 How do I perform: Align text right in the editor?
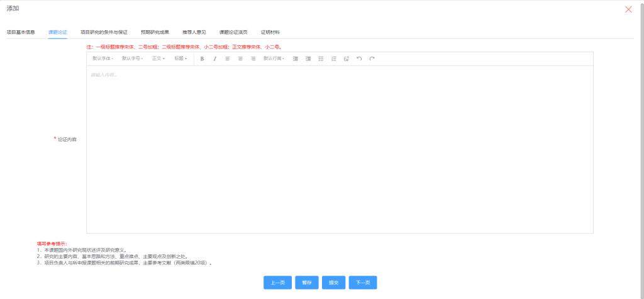pos(253,59)
